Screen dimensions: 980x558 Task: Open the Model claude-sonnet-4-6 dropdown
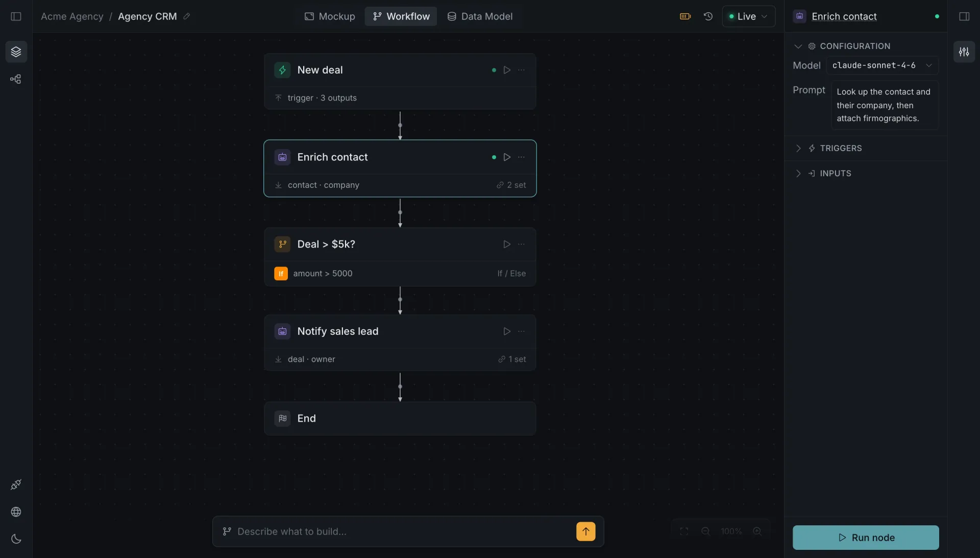(x=882, y=65)
